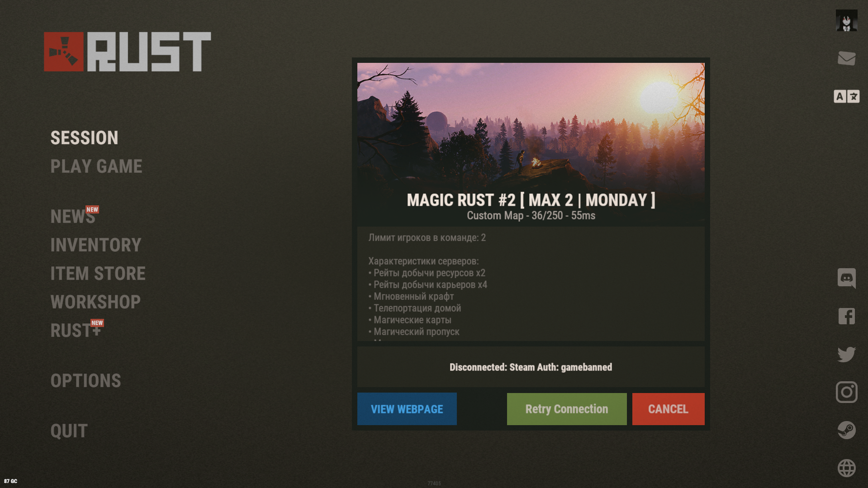Open the Facebook icon link
The width and height of the screenshot is (868, 488).
coord(846,316)
